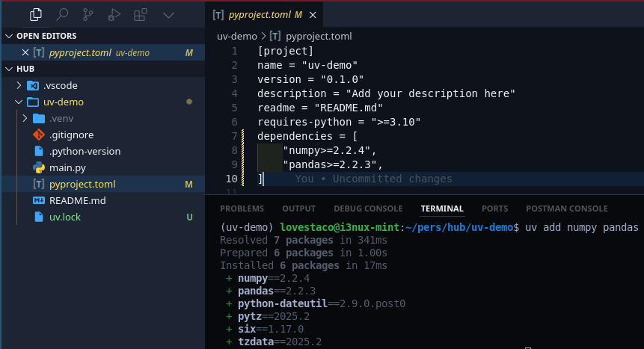Click the pyproject.toml breadcrumb
The width and height of the screenshot is (644, 349).
[319, 36]
